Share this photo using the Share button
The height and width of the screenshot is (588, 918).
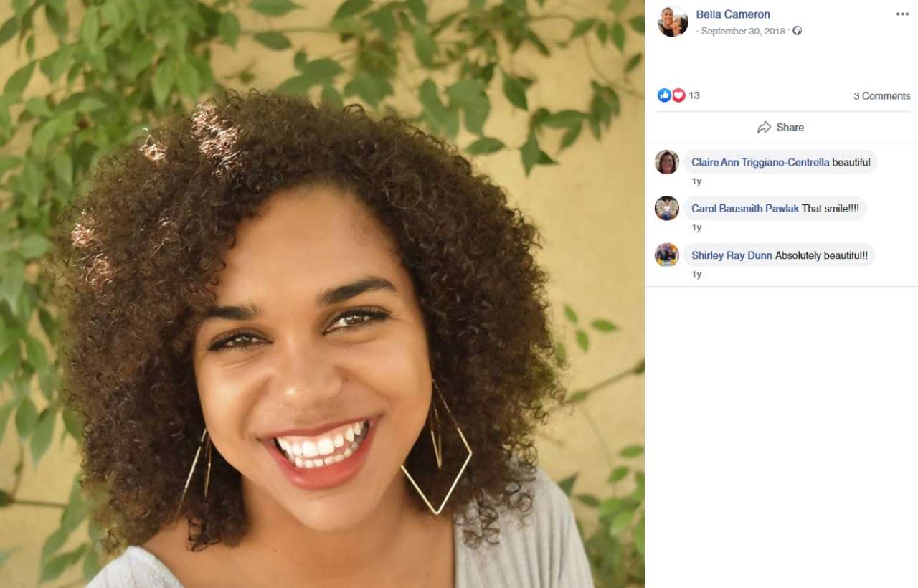781,128
